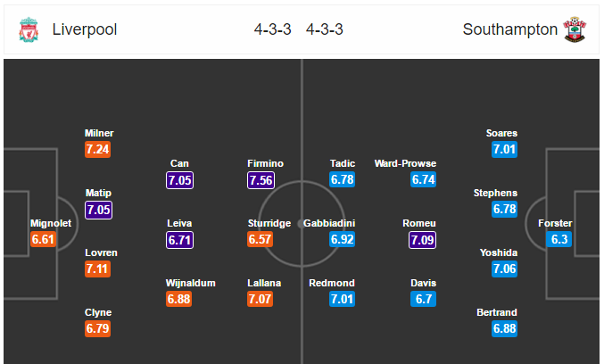Click Liverpool's 4-3-3 formation text
Screen dimensions: 604x364
coord(273,29)
